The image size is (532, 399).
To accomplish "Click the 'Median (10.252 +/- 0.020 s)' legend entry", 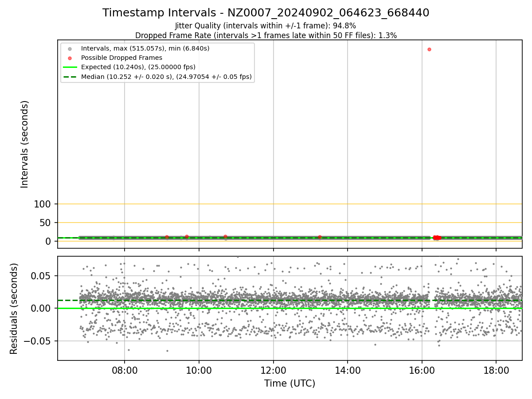I will coord(166,77).
